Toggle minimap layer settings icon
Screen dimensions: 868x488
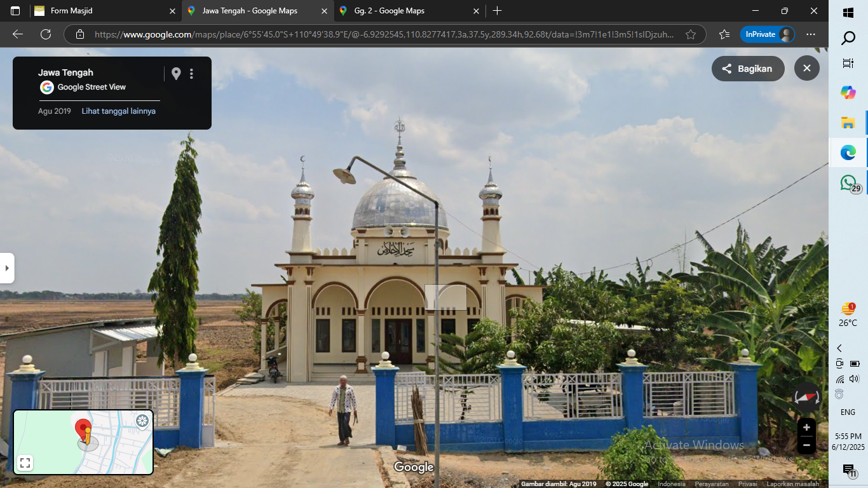point(143,421)
